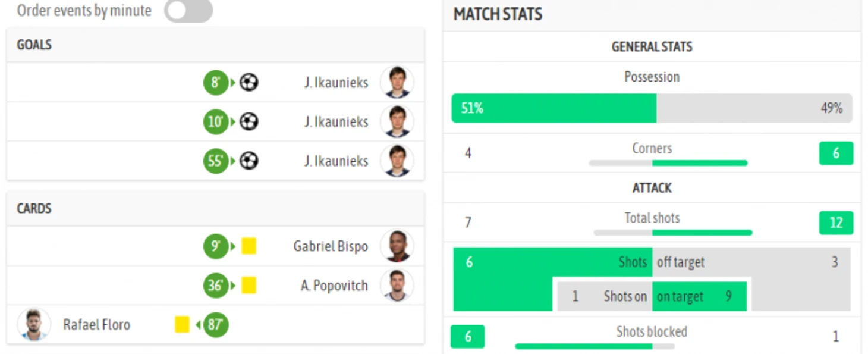The width and height of the screenshot is (868, 354).
Task: Click J. Ikaunieks name on 55' goal
Action: click(336, 161)
